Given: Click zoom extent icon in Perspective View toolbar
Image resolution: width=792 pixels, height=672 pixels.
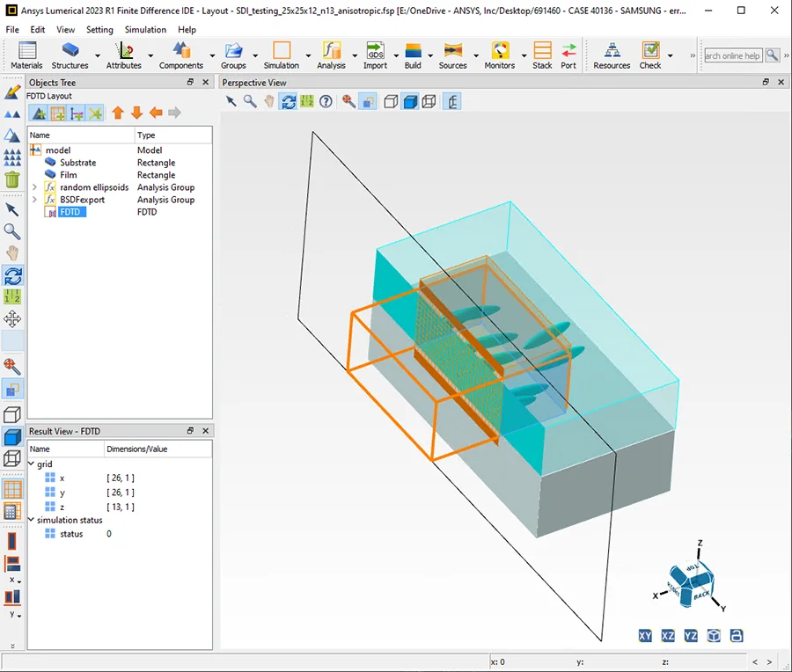Looking at the screenshot, I should (348, 101).
